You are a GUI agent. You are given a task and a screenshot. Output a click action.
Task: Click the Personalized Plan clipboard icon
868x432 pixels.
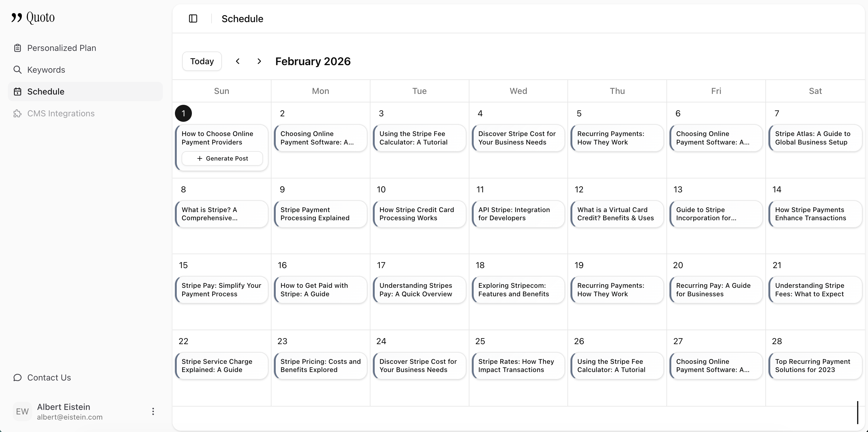(18, 48)
